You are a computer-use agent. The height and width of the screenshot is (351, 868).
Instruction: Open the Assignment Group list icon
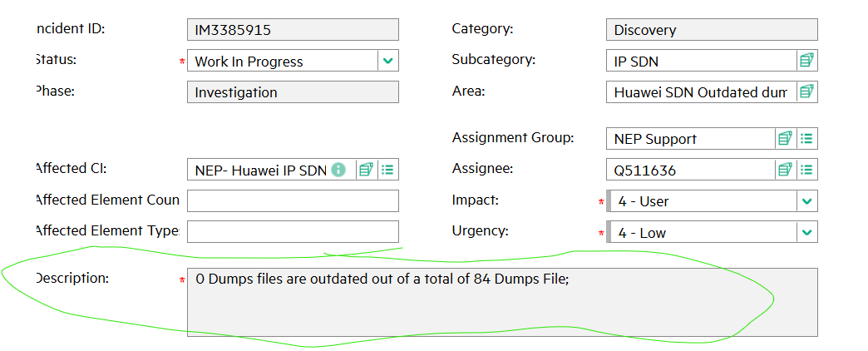tap(806, 139)
